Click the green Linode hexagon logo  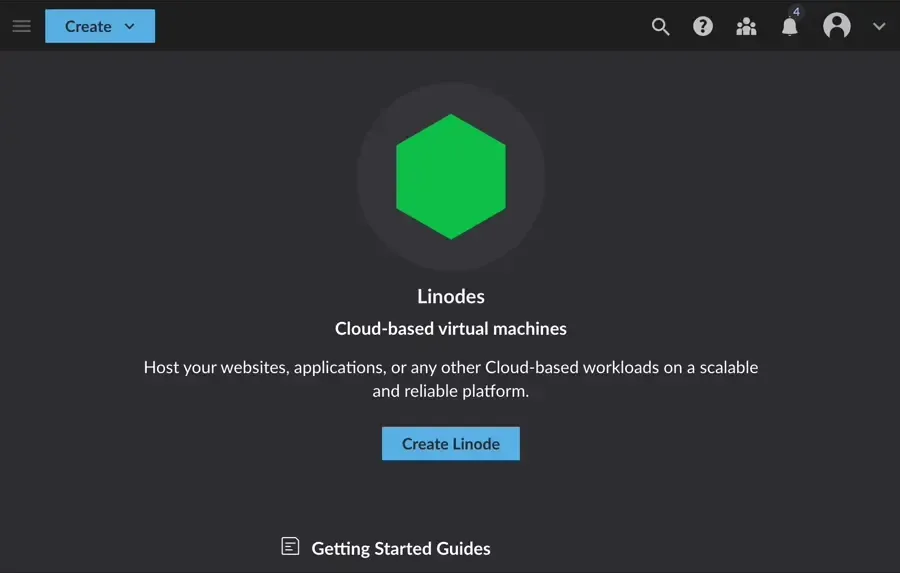point(451,177)
